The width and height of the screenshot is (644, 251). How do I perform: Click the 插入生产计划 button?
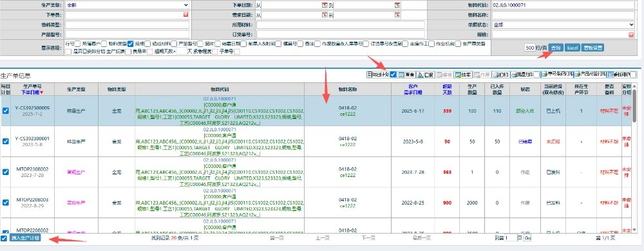(x=25, y=238)
